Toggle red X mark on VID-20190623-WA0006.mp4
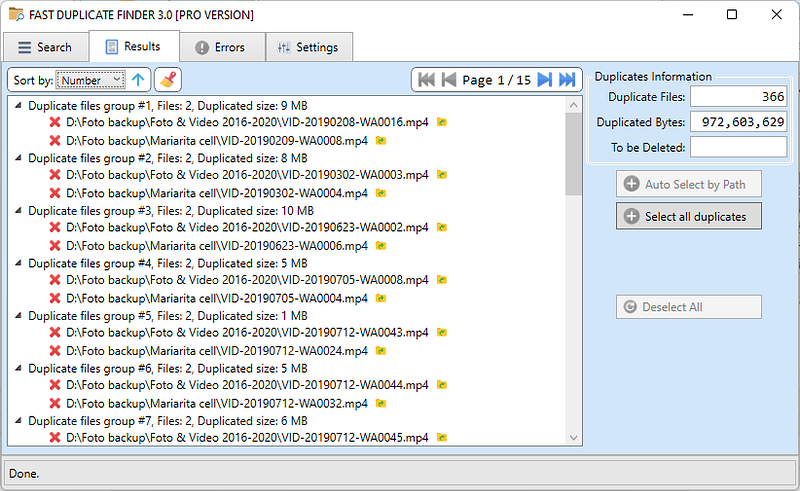This screenshot has height=491, width=800. [x=55, y=246]
